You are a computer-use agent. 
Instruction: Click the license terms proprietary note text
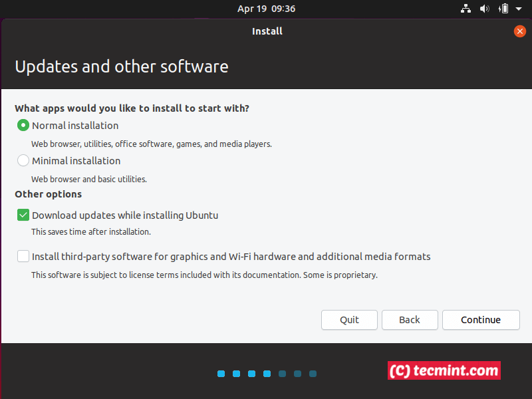pos(204,275)
